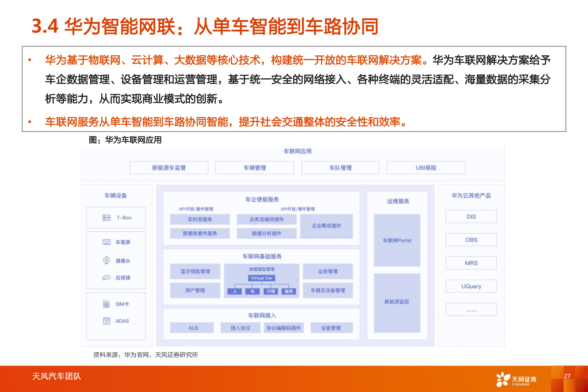Viewport: 588px width, 392px height.
Task: Click the 摄像头 camera icon
Action: (106, 260)
